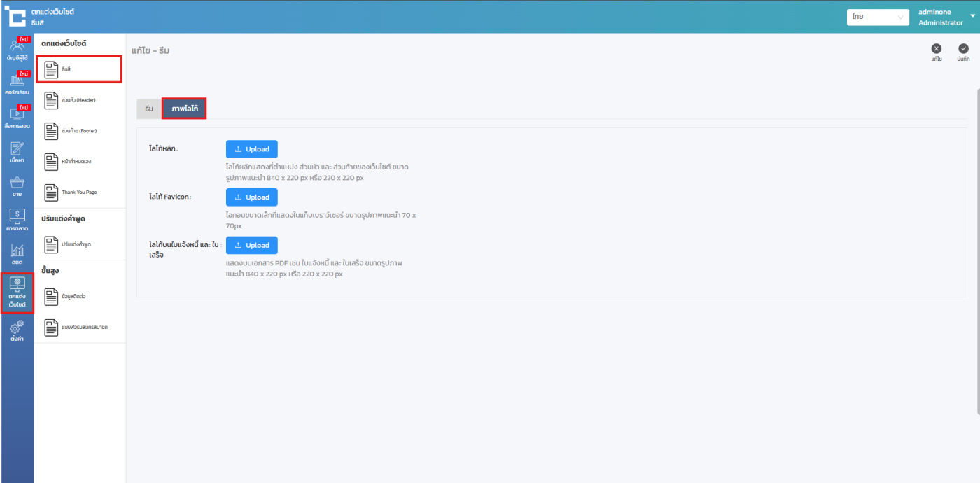
Task: Open the ขาย (sales) basket icon
Action: [x=17, y=187]
